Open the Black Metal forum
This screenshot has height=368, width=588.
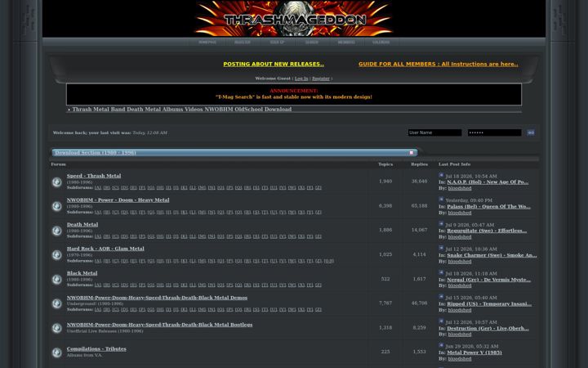tap(82, 273)
